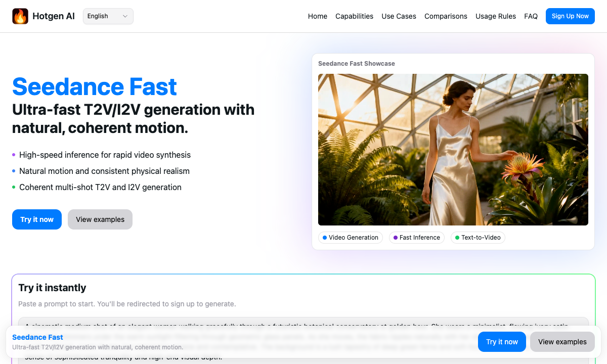Go to the Home menu item
This screenshot has width=607, height=364.
(317, 16)
